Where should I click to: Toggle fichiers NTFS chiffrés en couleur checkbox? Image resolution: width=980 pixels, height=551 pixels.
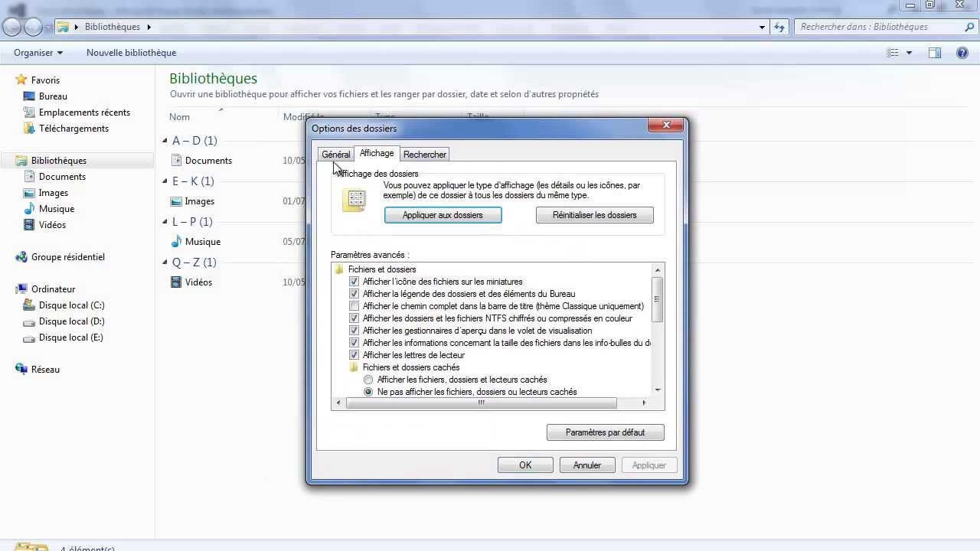click(354, 318)
